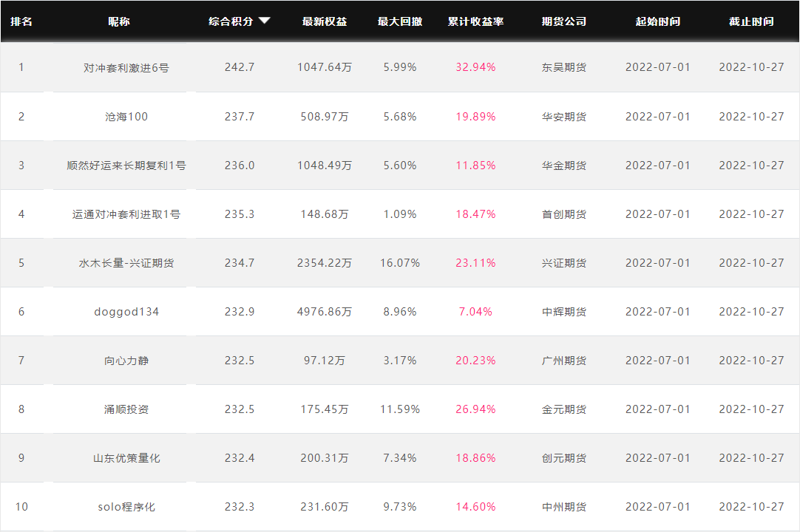Open nickname doggod134
The image size is (800, 532).
pyautogui.click(x=126, y=312)
